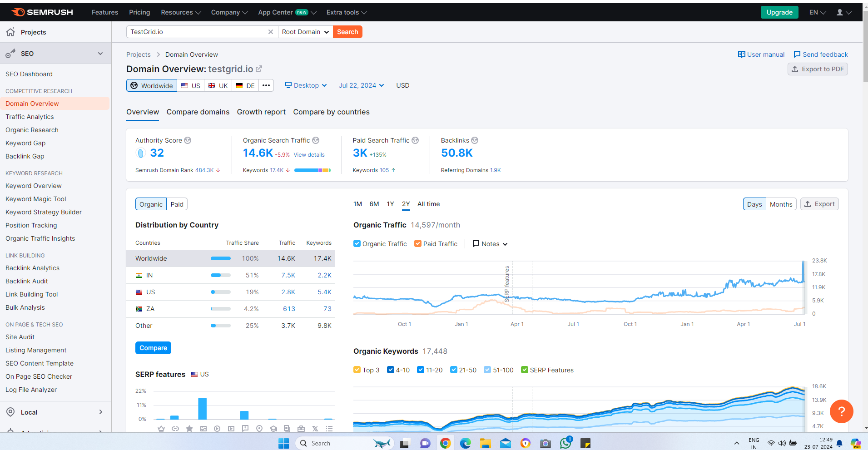Uncheck the Organic Traffic checkbox
Screen dimensions: 868x450
357,243
